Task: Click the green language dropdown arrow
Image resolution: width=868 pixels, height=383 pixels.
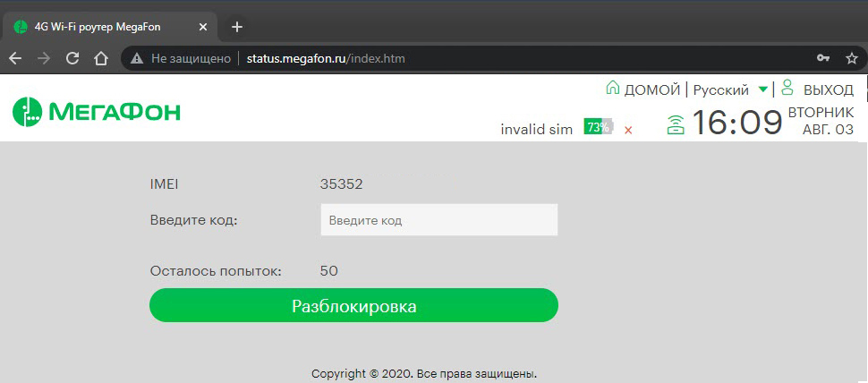Action: 762,89
